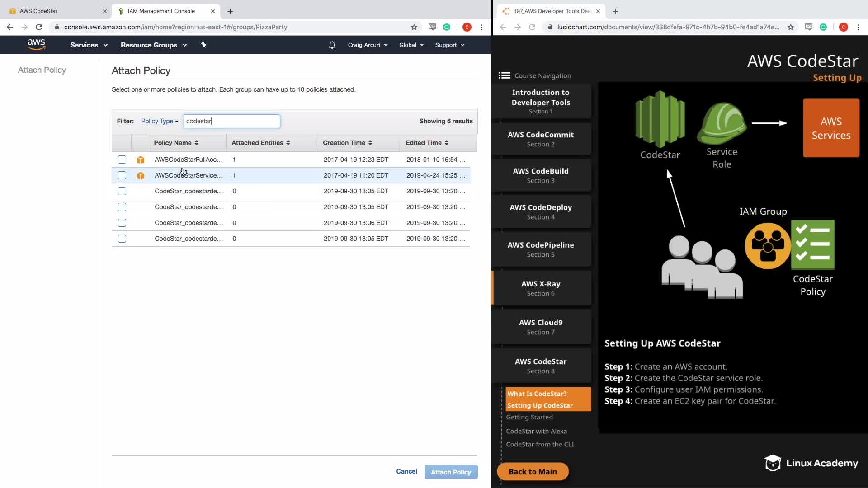Image resolution: width=868 pixels, height=488 pixels.
Task: Click the AWS Services orange box in diagram
Action: (830, 128)
